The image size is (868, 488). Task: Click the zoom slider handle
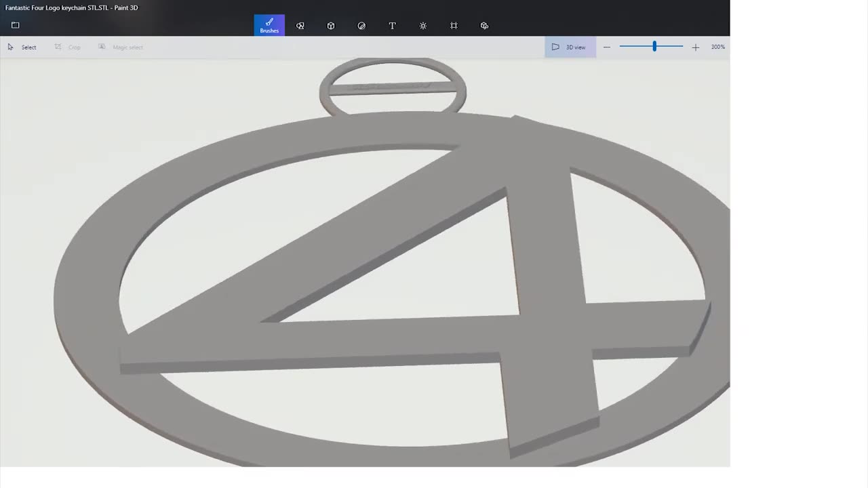click(654, 46)
